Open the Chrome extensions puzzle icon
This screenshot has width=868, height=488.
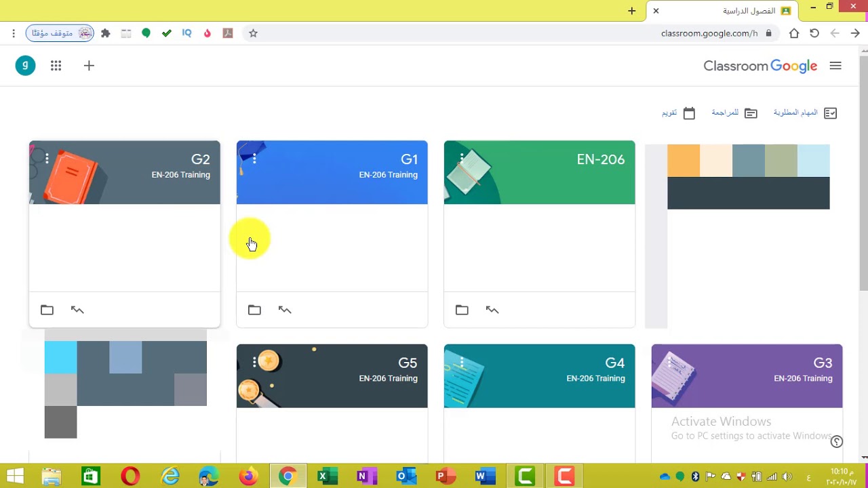coord(106,33)
